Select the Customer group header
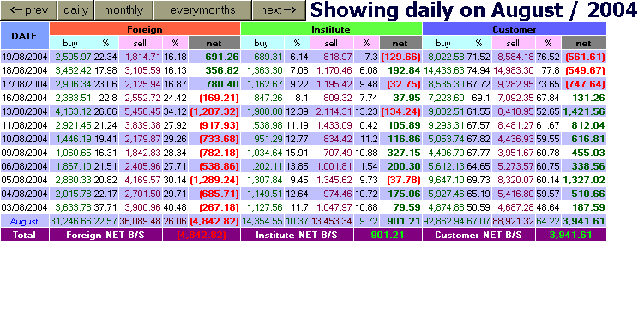This screenshot has width=644, height=329. (515, 29)
